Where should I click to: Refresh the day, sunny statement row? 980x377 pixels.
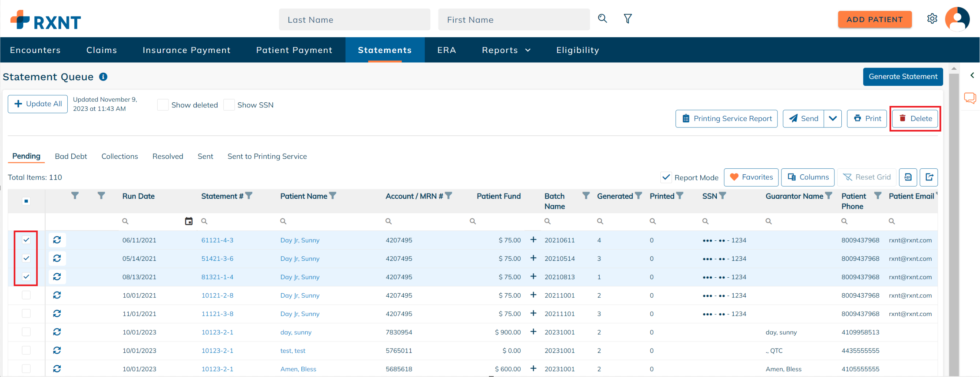point(57,332)
